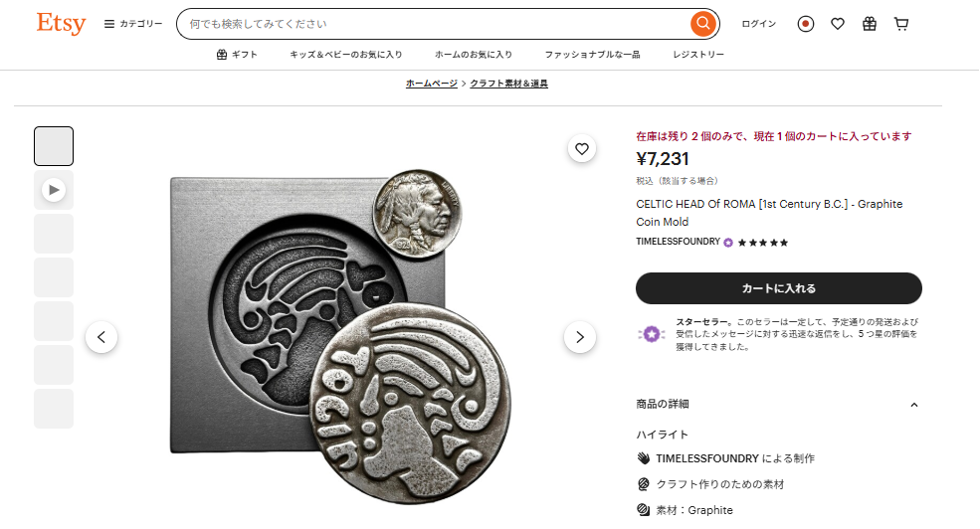The height and width of the screenshot is (529, 980).
Task: Click the カートに入れる button
Action: click(779, 288)
